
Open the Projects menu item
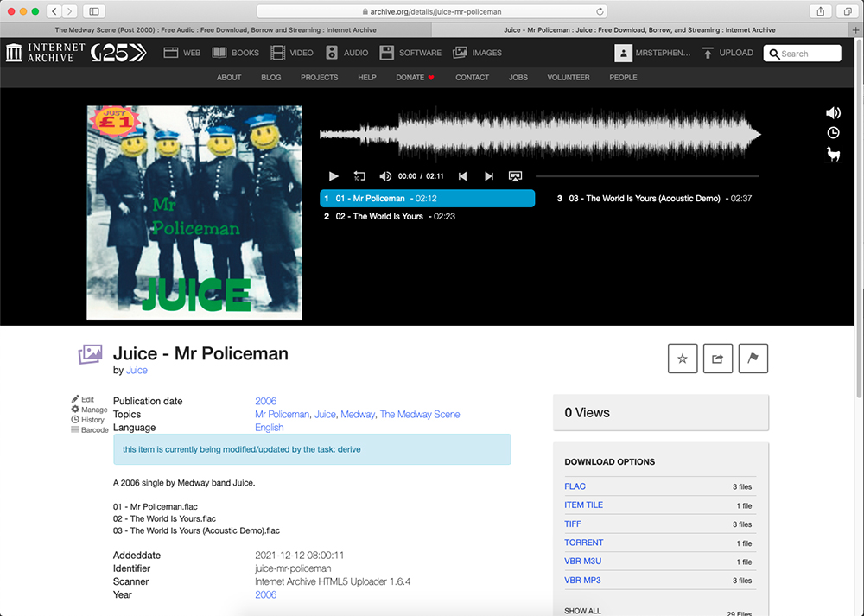(320, 78)
